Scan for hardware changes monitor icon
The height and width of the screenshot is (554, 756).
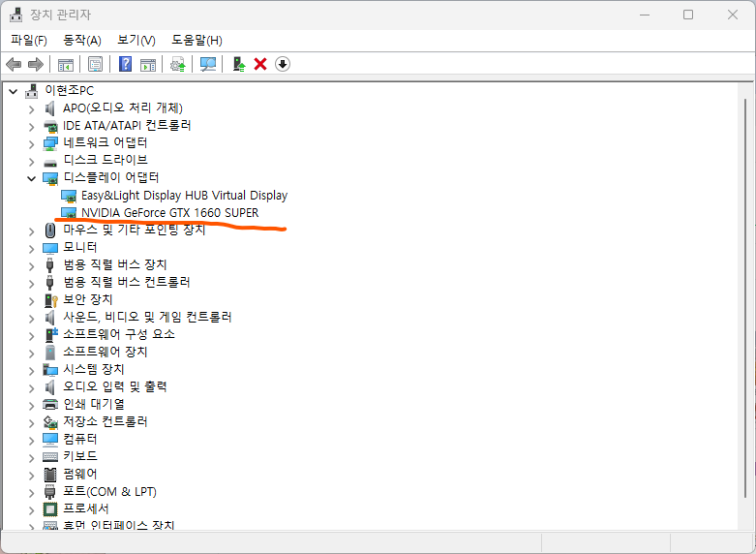(x=208, y=64)
